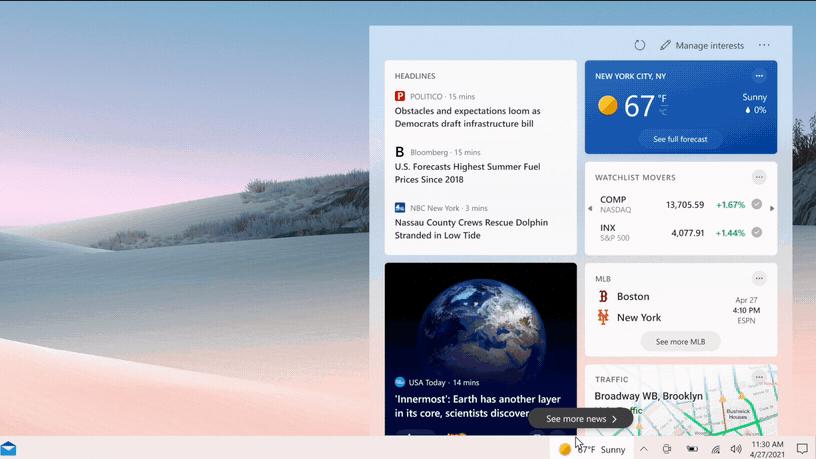Click the NBC New York logo icon
Viewport: 816px width, 459px height.
[400, 208]
